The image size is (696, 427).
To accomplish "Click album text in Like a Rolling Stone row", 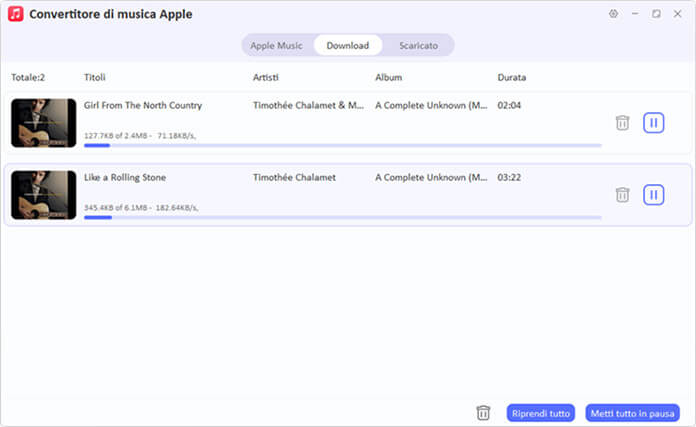I will [x=431, y=177].
